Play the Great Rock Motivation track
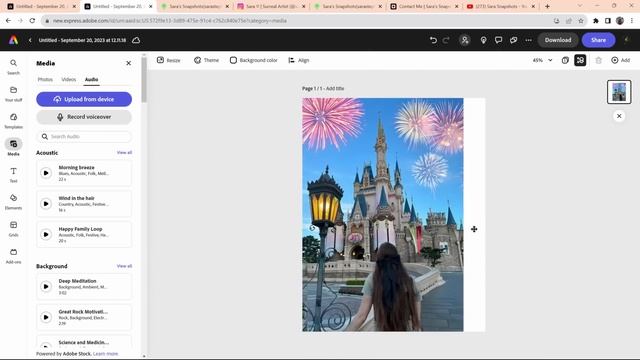 click(46, 317)
